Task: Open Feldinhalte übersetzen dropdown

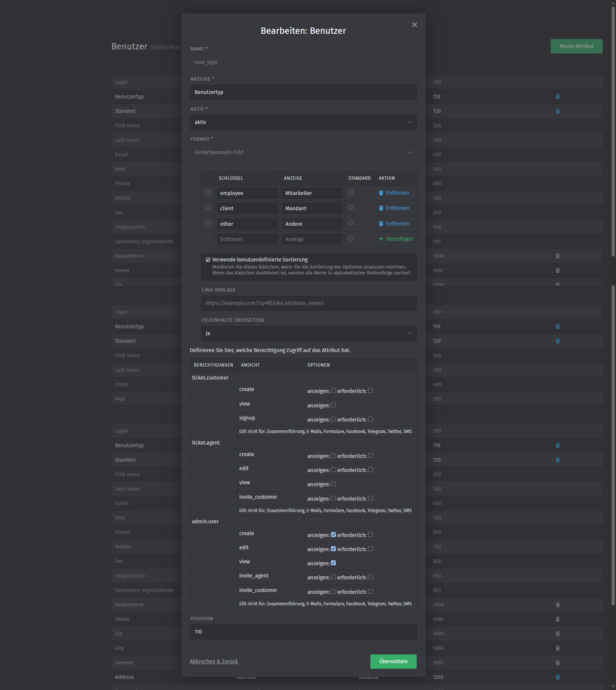Action: (309, 333)
